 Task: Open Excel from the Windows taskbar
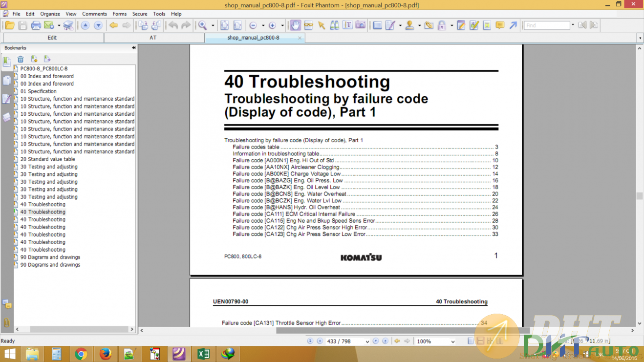203,354
